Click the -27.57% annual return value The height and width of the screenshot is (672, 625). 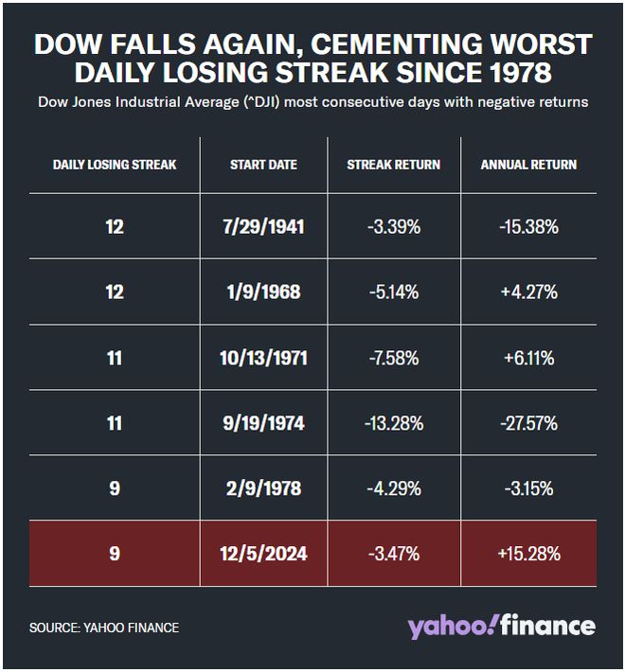528,423
